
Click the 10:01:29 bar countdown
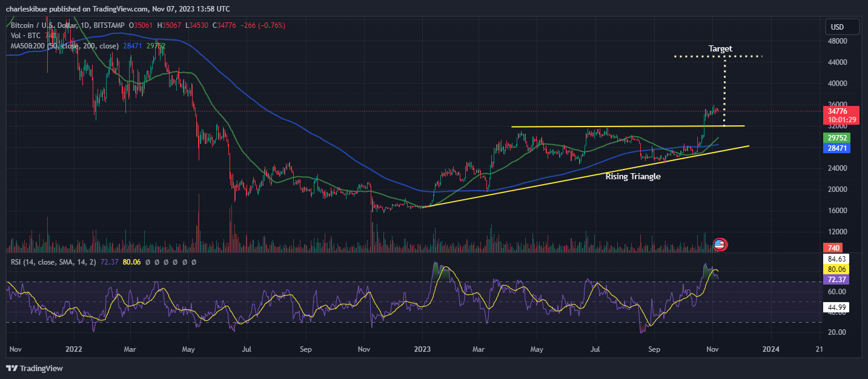pyautogui.click(x=843, y=120)
